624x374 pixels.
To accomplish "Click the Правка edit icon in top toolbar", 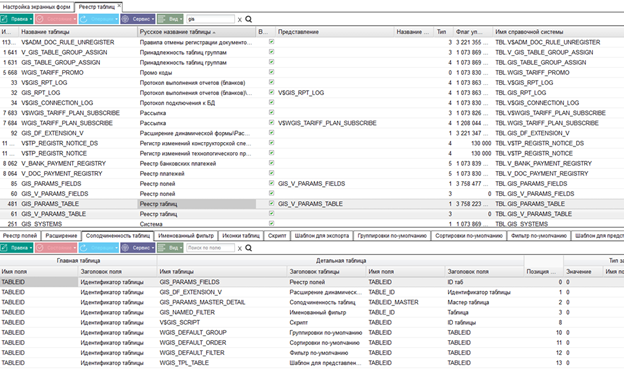I will (x=4, y=19).
